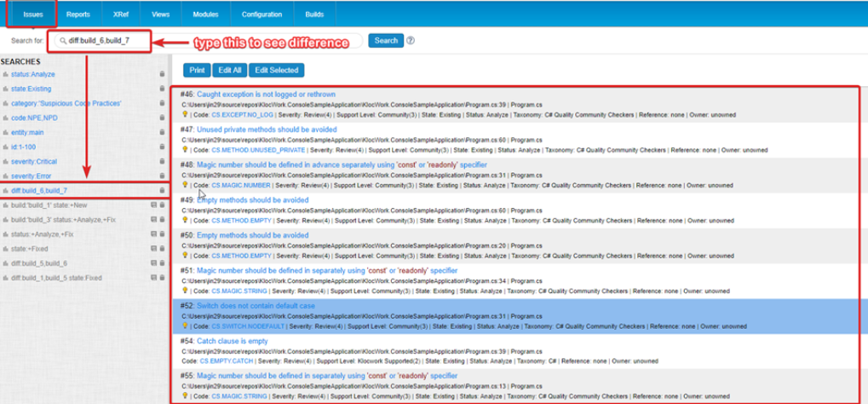Save the status:+Analyze,+Fix recent search
868x404 pixels.
[154, 234]
